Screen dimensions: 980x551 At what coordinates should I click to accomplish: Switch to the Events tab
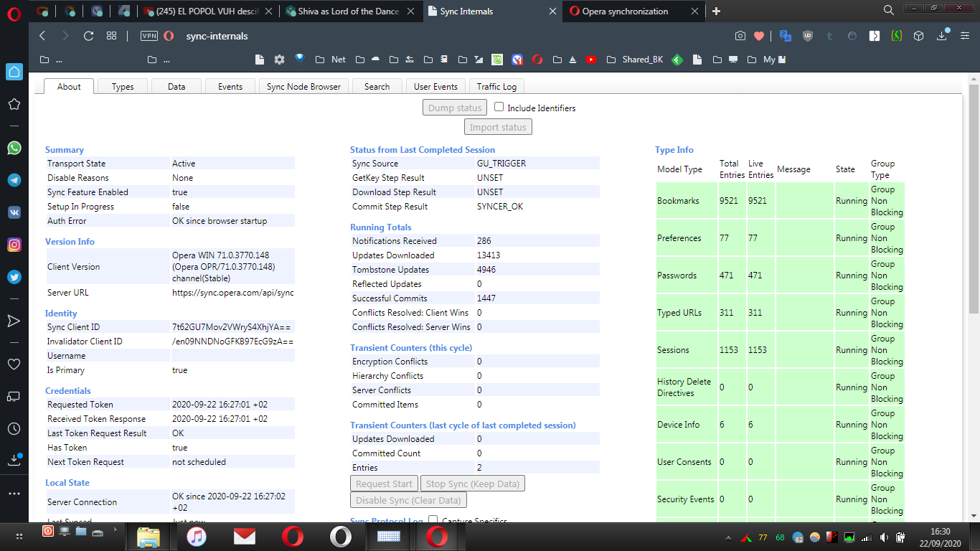click(230, 86)
